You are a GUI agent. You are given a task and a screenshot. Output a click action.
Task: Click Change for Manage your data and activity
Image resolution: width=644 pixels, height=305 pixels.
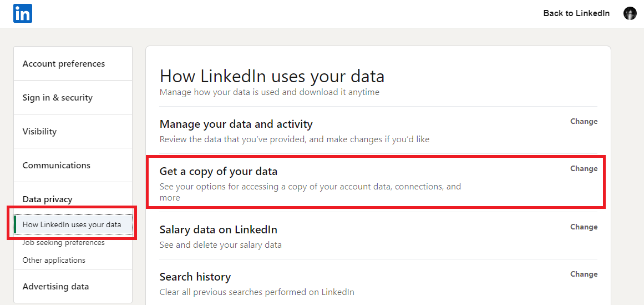coord(584,122)
